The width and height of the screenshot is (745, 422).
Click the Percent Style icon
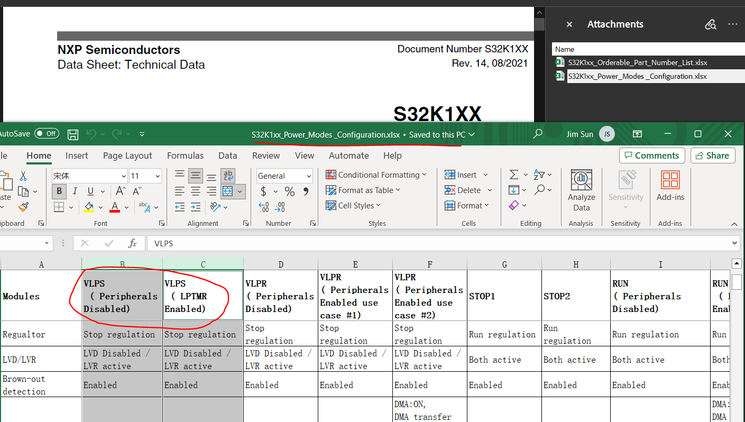289,191
